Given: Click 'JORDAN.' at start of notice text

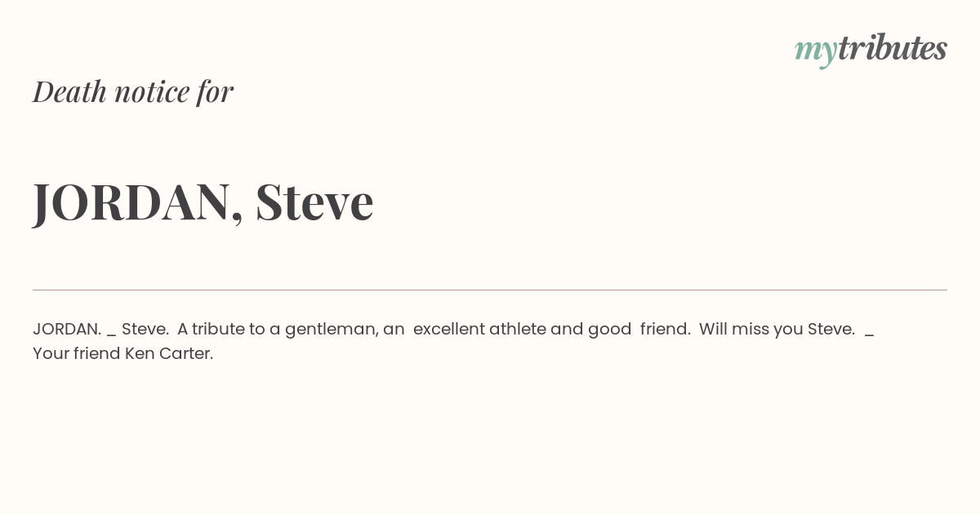Looking at the screenshot, I should pos(67,329).
